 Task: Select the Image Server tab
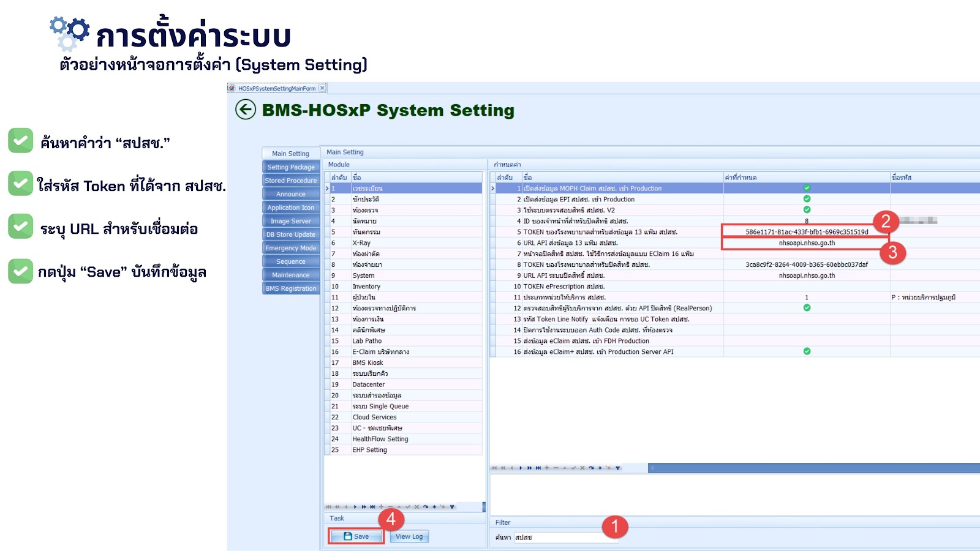291,221
